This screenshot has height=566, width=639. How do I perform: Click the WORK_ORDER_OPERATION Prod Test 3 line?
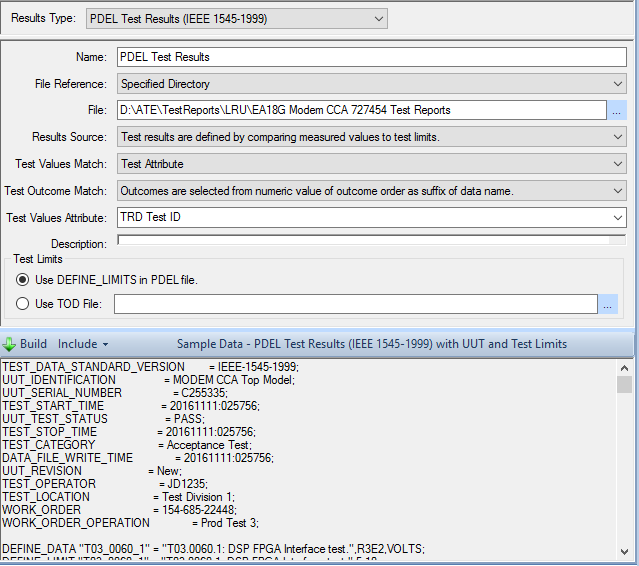[x=130, y=523]
